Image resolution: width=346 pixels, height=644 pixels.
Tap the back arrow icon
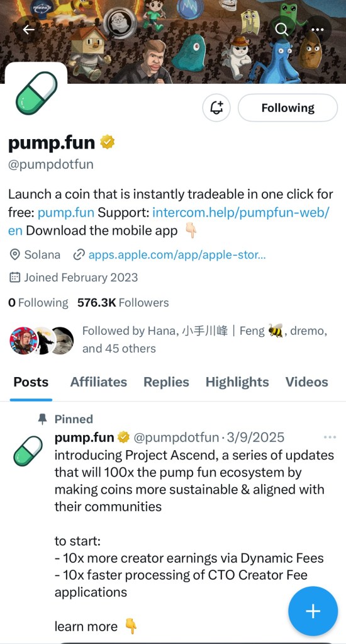(28, 30)
